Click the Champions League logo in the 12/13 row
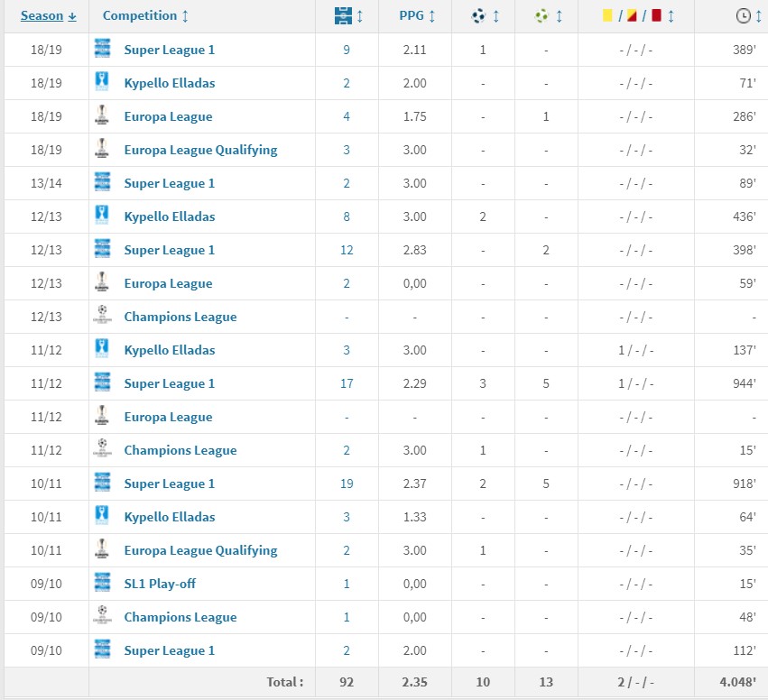The image size is (768, 700). [102, 316]
